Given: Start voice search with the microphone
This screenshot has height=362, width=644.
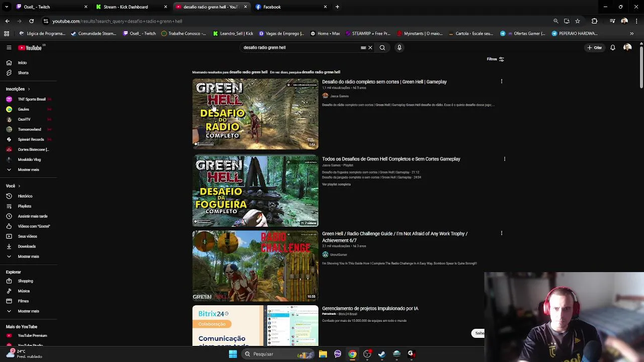Looking at the screenshot, I should tap(399, 48).
